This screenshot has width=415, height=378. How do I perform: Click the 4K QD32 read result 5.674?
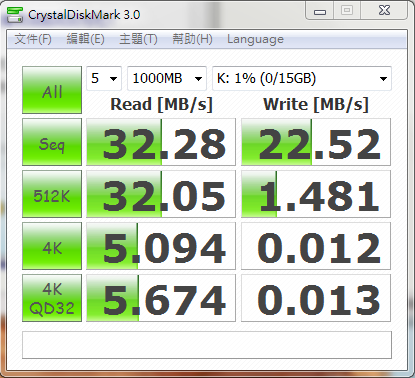coord(161,298)
